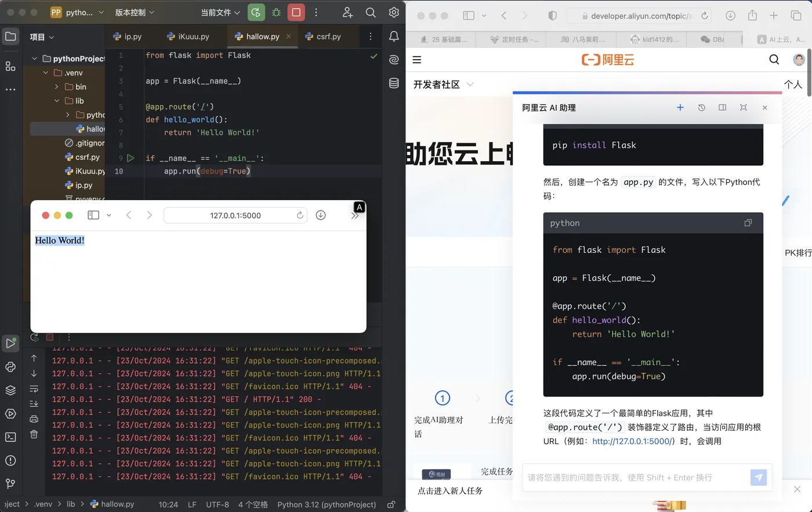Toggle fullscreen in AI 助理 header
812x512 pixels.
pyautogui.click(x=744, y=107)
